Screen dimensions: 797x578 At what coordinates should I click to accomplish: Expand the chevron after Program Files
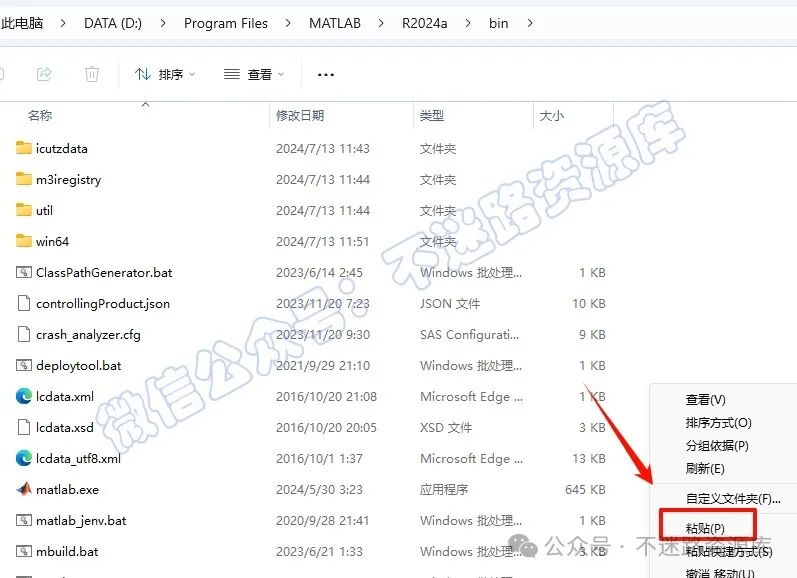click(288, 23)
